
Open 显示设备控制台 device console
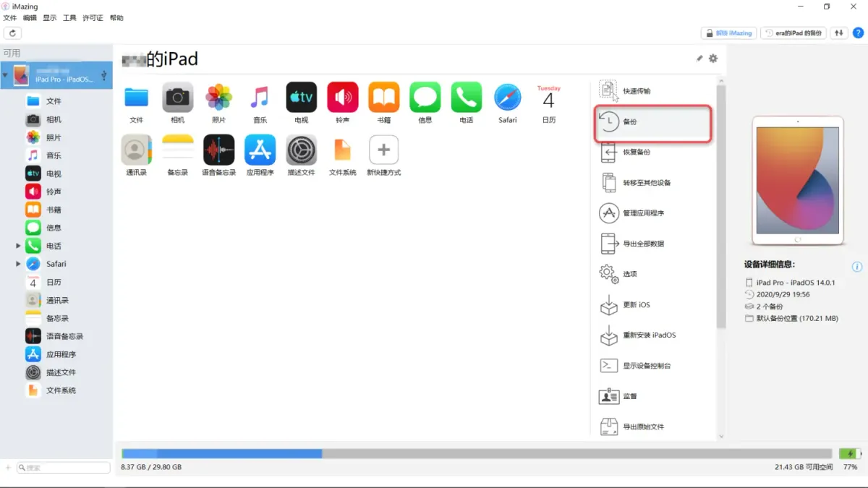tap(651, 366)
